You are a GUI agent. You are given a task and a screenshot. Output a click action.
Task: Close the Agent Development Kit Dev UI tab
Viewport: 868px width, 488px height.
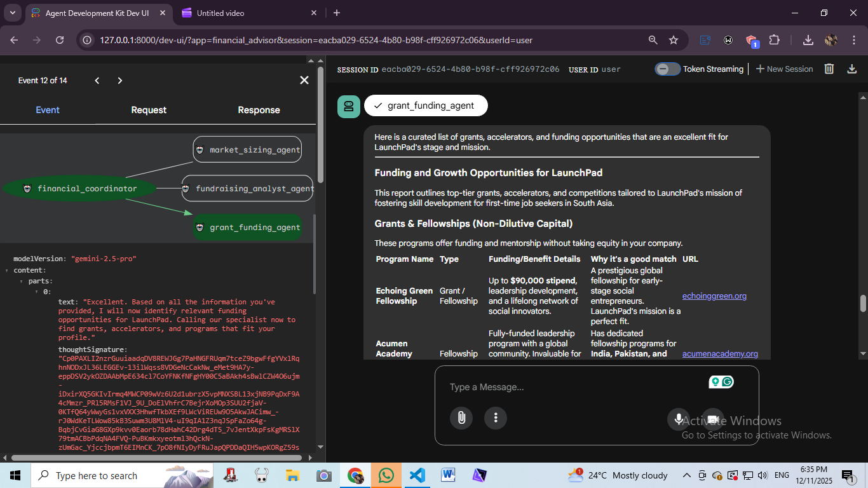(x=163, y=13)
